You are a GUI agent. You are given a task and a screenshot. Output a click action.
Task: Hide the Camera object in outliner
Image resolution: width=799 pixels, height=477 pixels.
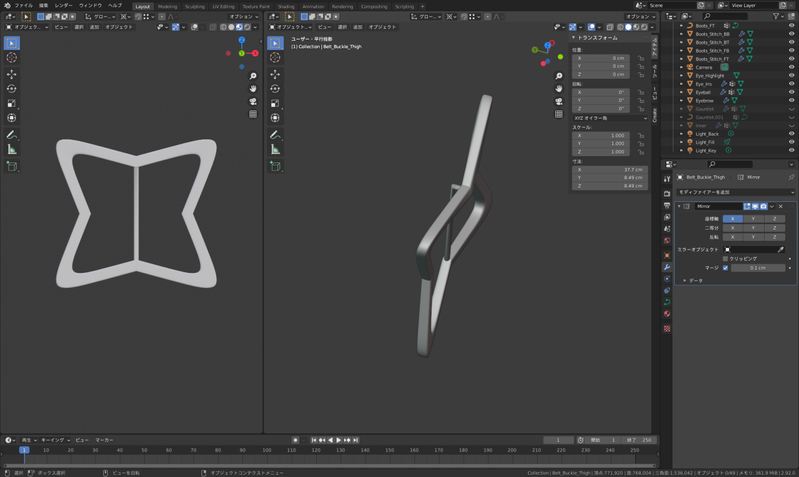coord(791,67)
